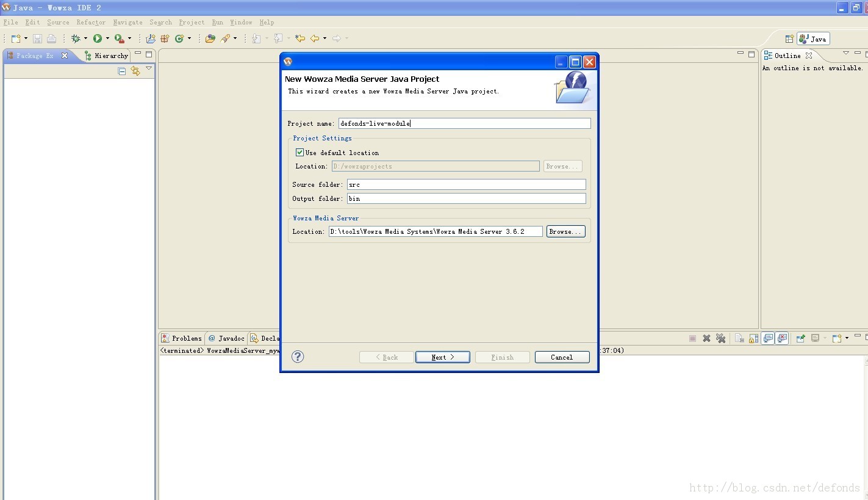Viewport: 868px width, 500px height.
Task: Open the File menu
Action: (10, 23)
